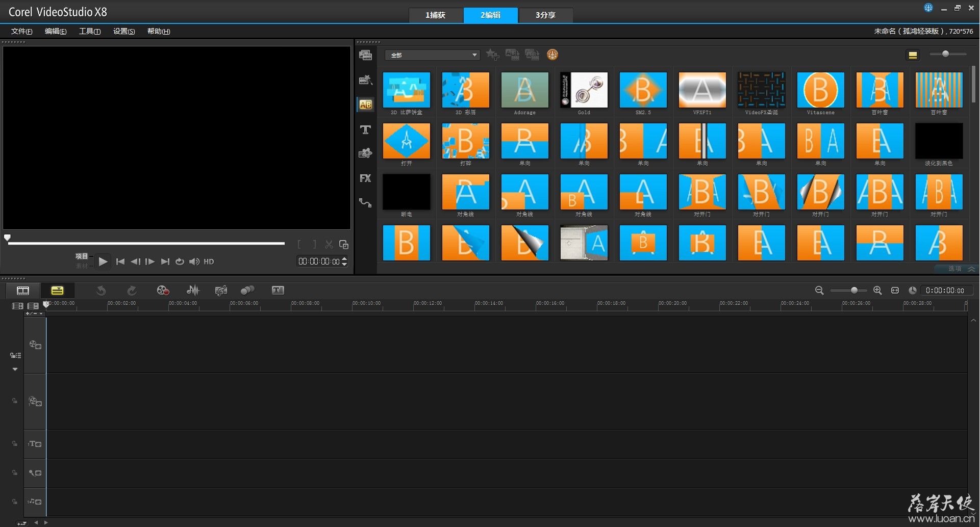Toggle lock on title track
This screenshot has width=980, height=527.
[x=15, y=443]
